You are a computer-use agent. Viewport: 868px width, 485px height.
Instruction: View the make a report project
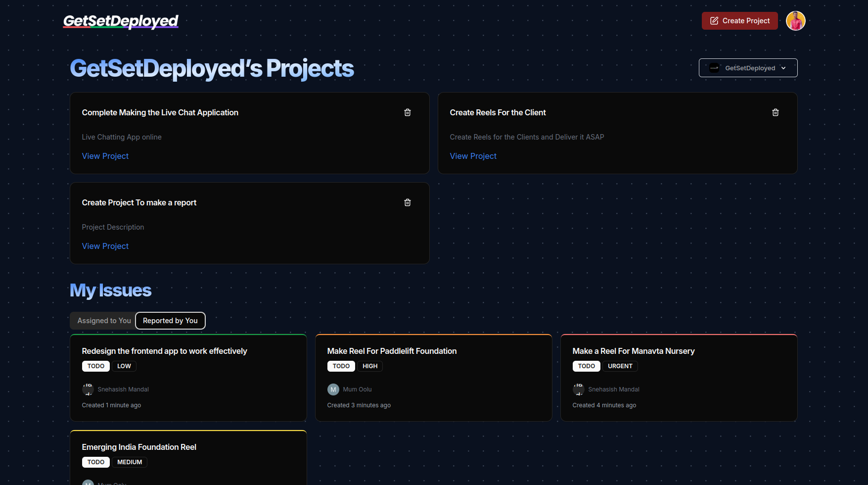pyautogui.click(x=105, y=246)
